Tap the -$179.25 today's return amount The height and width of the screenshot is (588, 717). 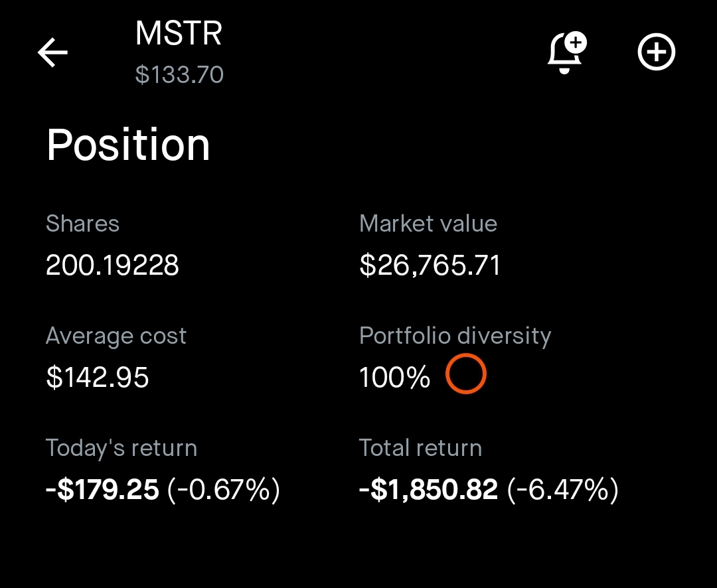(x=102, y=490)
